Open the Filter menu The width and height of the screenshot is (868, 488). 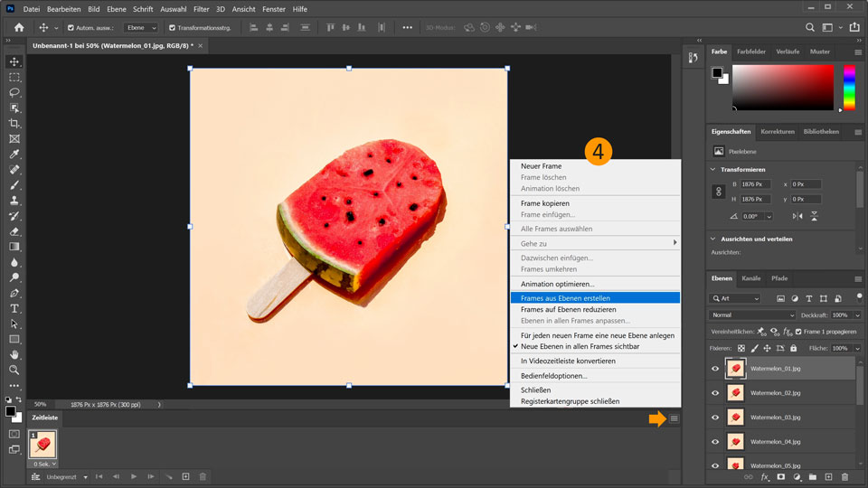point(200,9)
